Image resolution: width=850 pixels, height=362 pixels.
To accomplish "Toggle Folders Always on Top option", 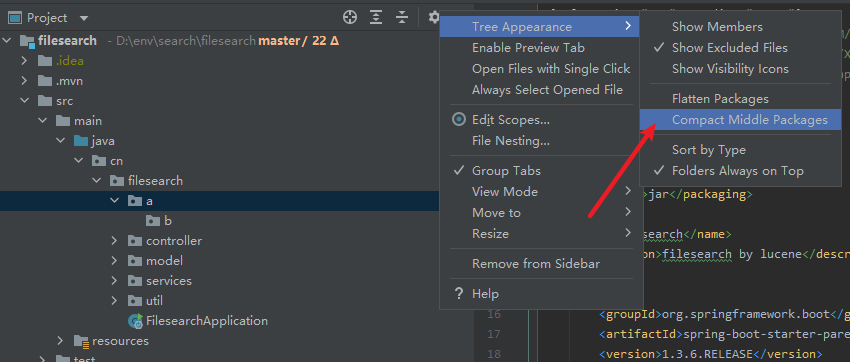I will pos(740,171).
